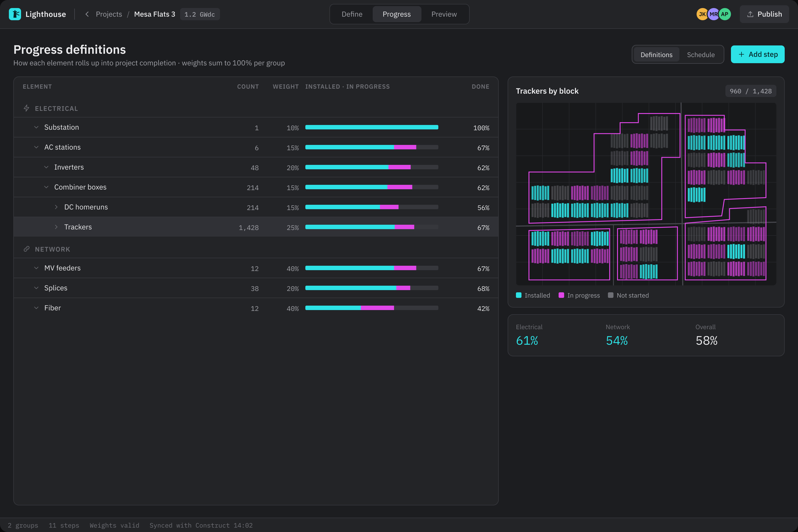The width and height of the screenshot is (798, 532).
Task: Click the Network link icon
Action: pyautogui.click(x=27, y=249)
